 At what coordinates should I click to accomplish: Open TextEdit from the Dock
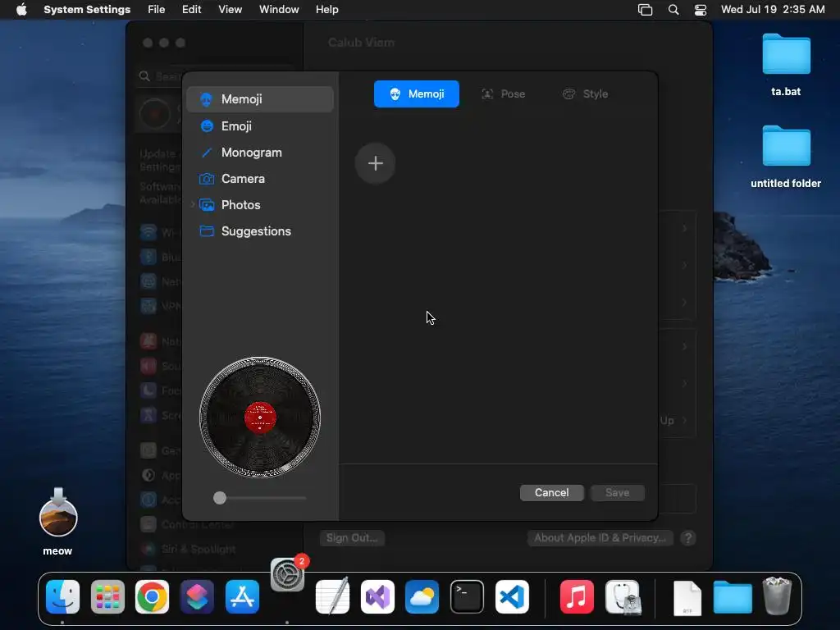[333, 597]
